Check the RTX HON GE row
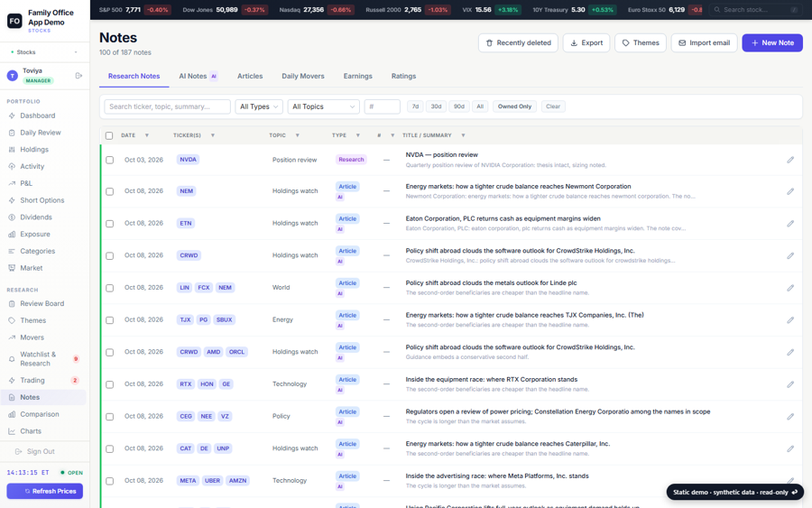The height and width of the screenshot is (508, 812). coord(109,384)
